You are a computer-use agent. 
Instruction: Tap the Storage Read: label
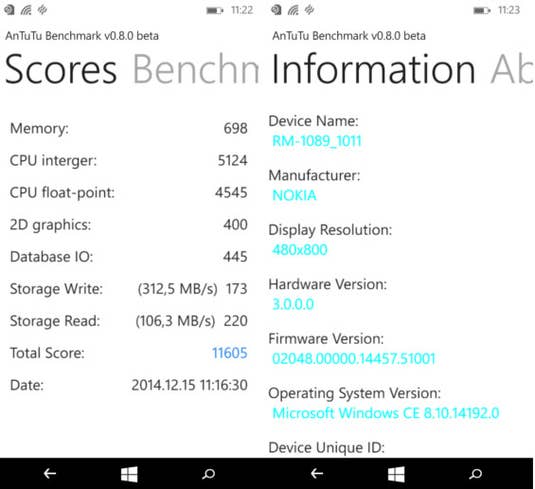[55, 321]
